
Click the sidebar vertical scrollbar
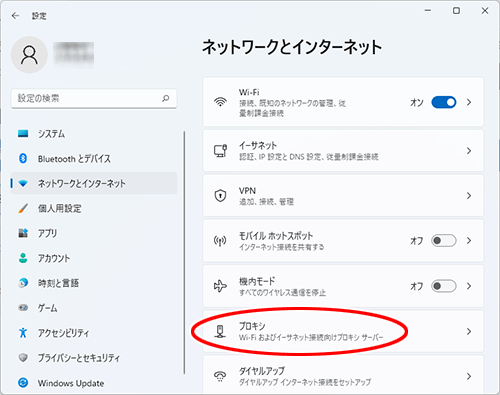(x=184, y=253)
